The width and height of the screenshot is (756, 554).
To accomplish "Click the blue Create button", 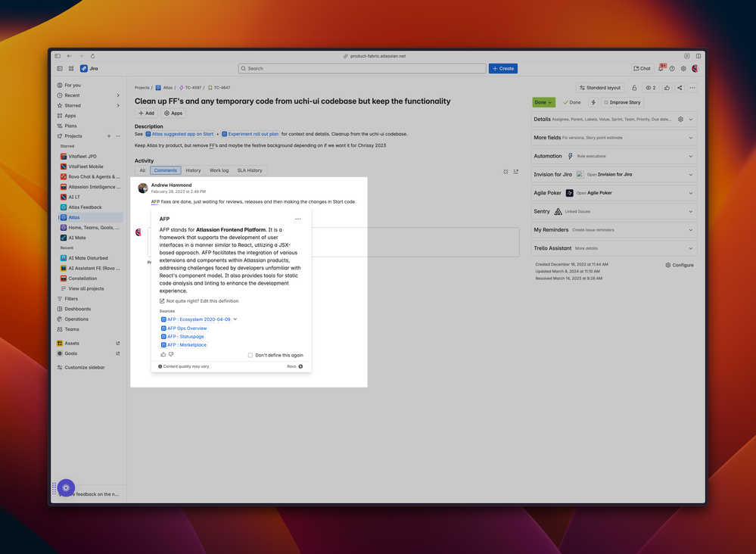I will [503, 68].
